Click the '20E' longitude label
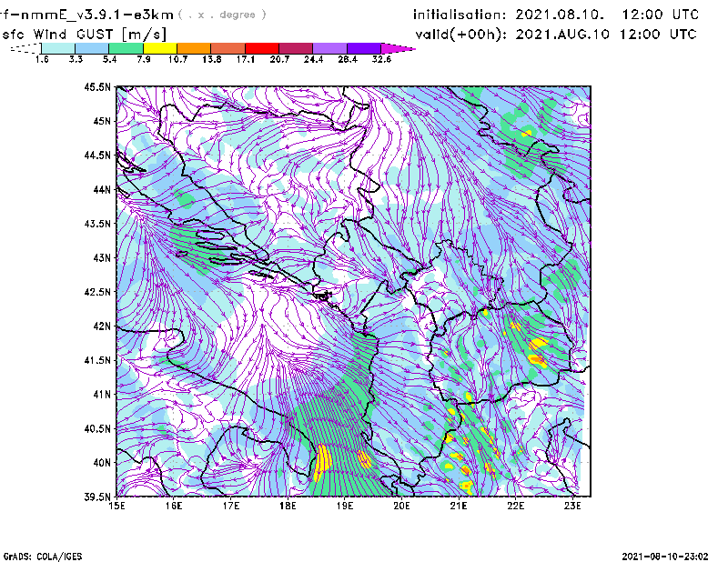The width and height of the screenshot is (728, 562). pyautogui.click(x=401, y=506)
